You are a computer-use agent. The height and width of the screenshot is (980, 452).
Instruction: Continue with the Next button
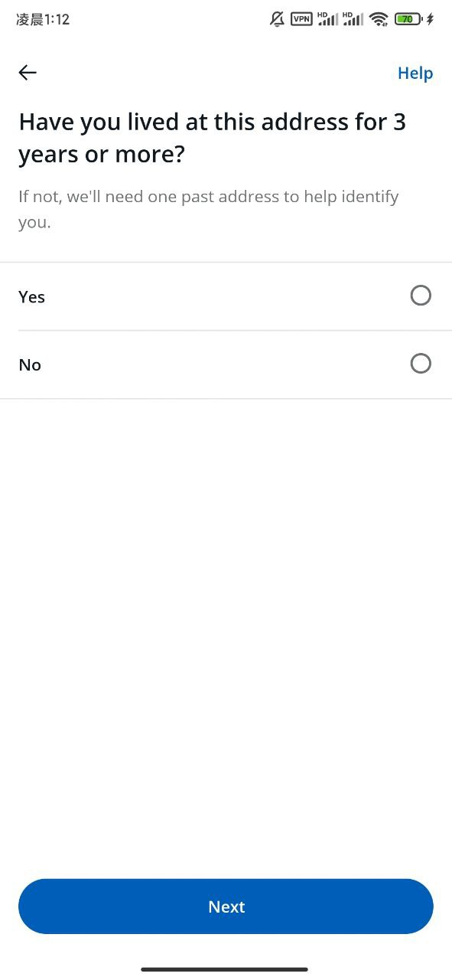pyautogui.click(x=226, y=906)
